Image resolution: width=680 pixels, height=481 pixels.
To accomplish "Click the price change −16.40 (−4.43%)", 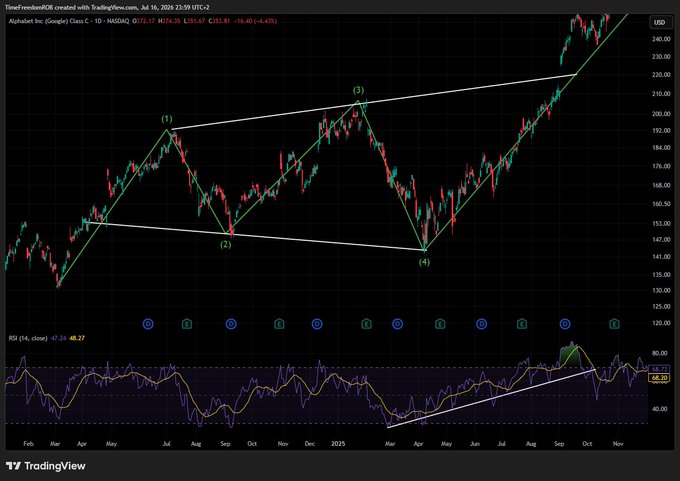I will 255,21.
